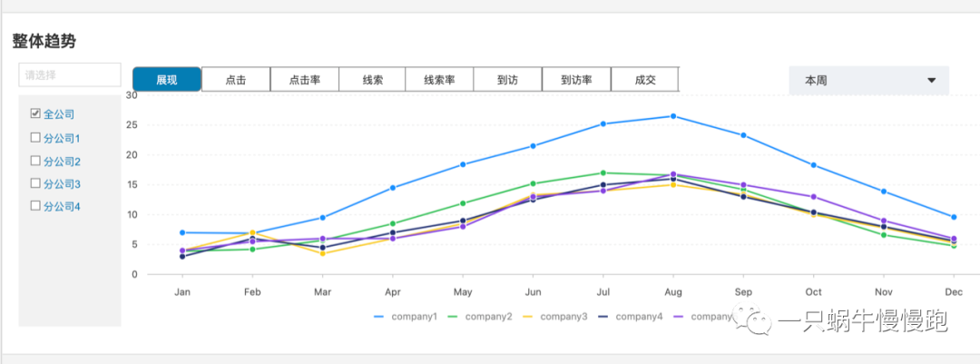Go to the 到访 tab
Viewport: 980px width, 364px height.
tap(507, 80)
